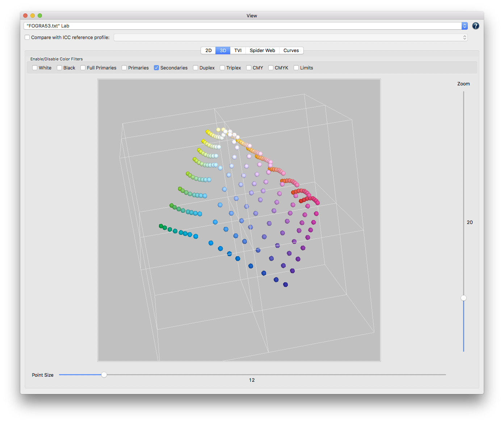The image size is (504, 423).
Task: Click the Zoom slider handle
Action: coord(463,298)
